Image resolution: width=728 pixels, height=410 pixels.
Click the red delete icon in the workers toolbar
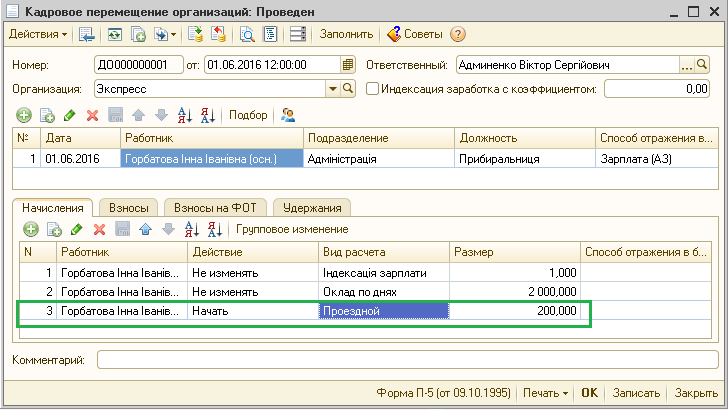coord(92,115)
